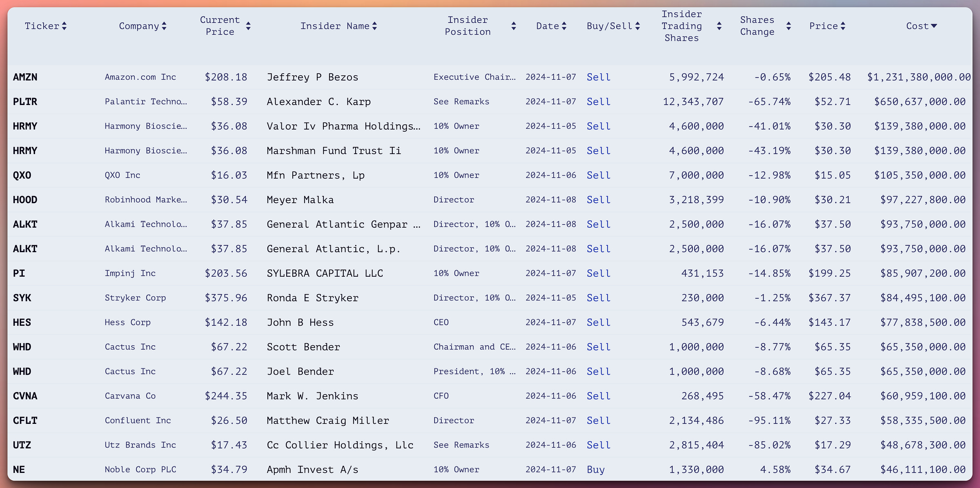Sort by Date arrows icon
980x488 pixels.
[x=564, y=26]
